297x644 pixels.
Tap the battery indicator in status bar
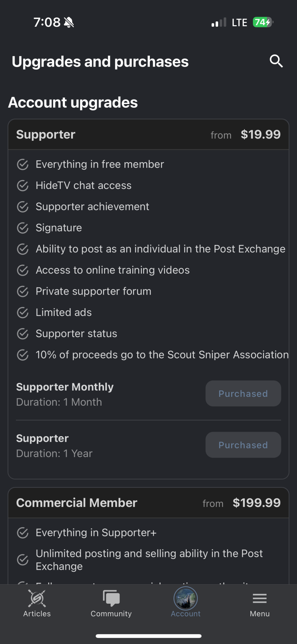pyautogui.click(x=263, y=22)
